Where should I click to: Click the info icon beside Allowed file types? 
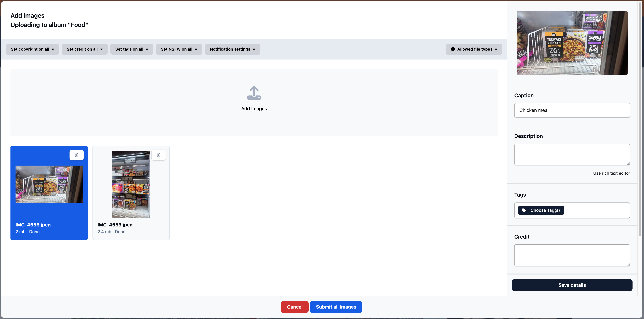453,49
